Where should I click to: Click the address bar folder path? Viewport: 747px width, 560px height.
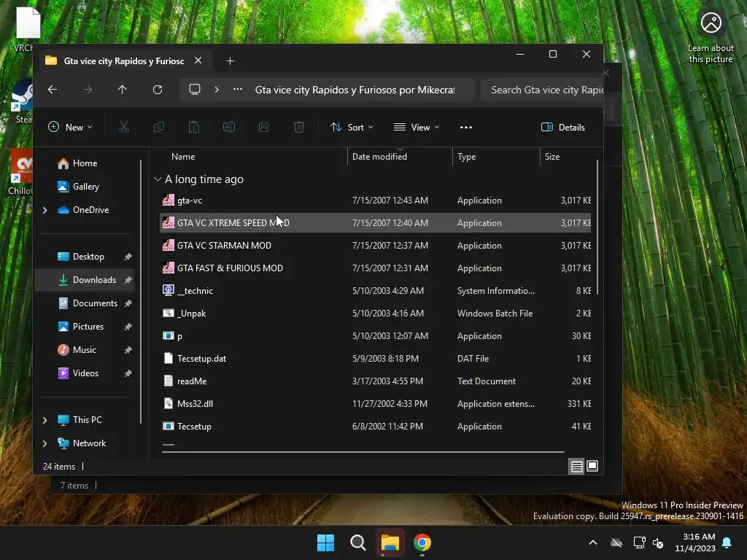(355, 90)
